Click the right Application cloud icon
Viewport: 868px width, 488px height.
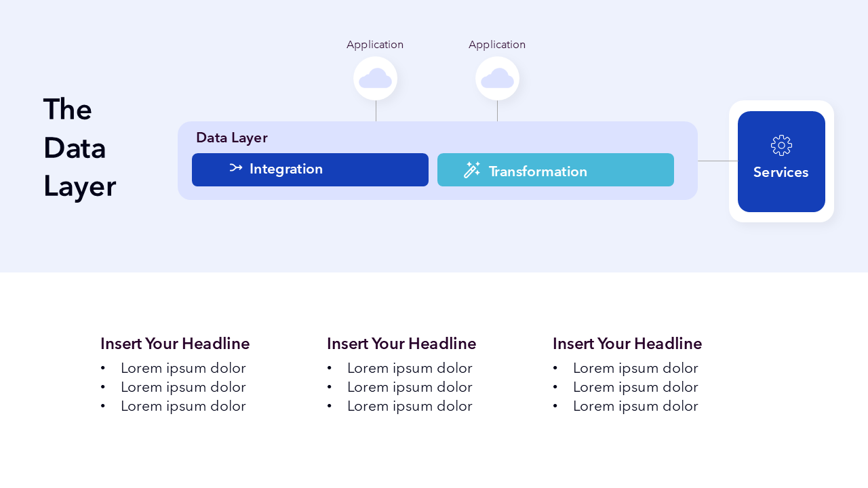497,79
